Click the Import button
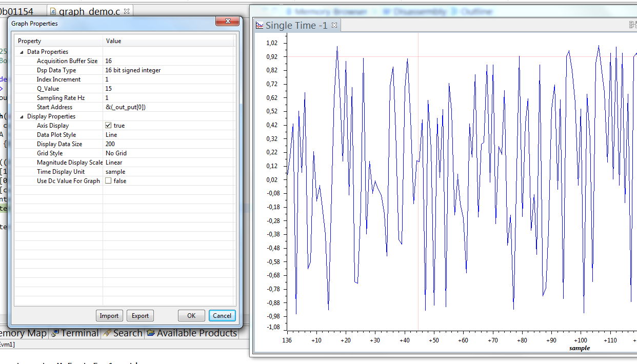Viewport: 637px width, 364px height. click(x=109, y=316)
